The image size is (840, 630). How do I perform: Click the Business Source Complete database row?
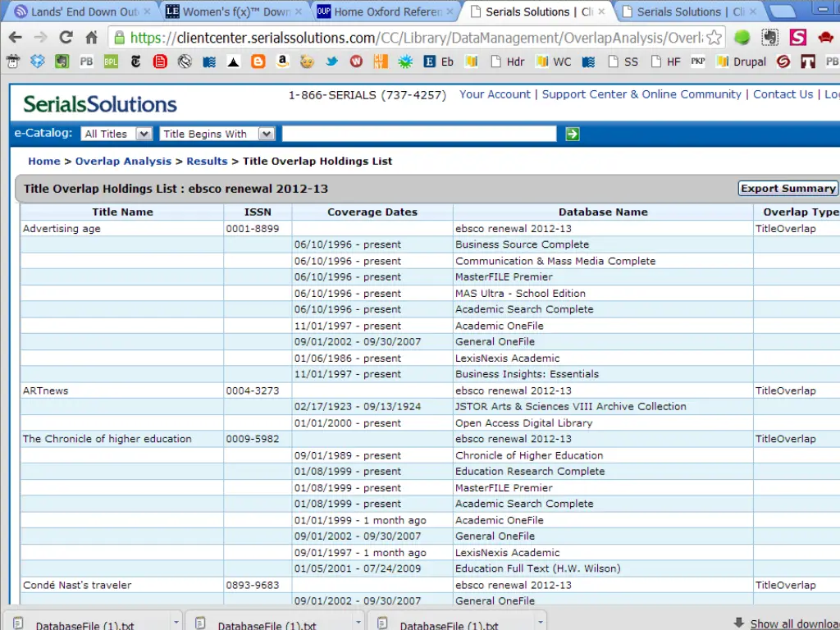pos(603,244)
